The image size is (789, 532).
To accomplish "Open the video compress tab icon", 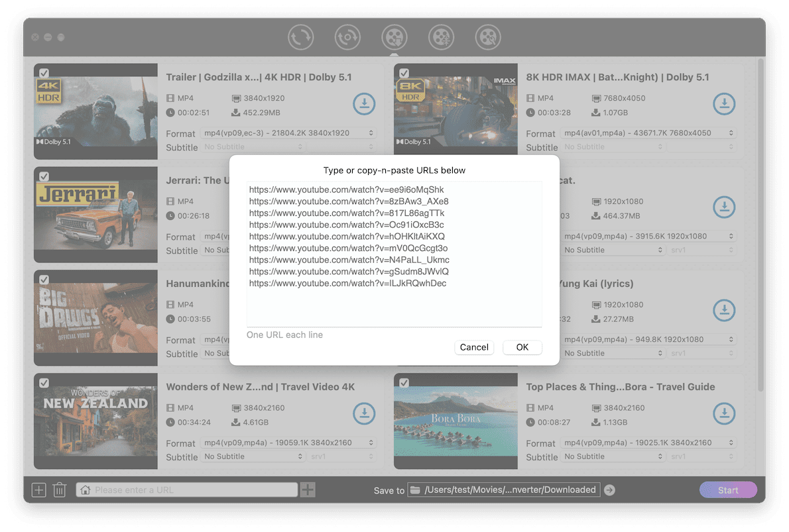I will point(441,37).
